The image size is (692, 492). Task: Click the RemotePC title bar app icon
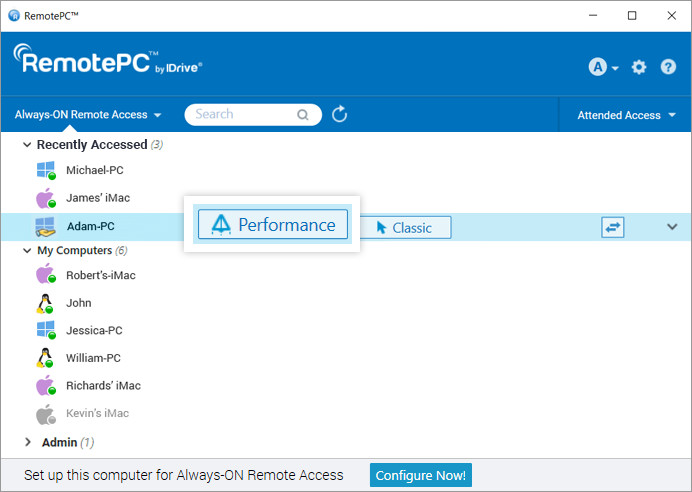14,16
